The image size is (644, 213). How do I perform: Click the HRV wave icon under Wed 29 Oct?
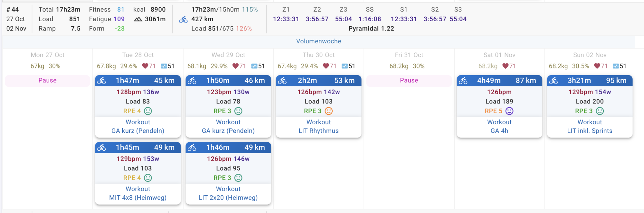pos(254,66)
